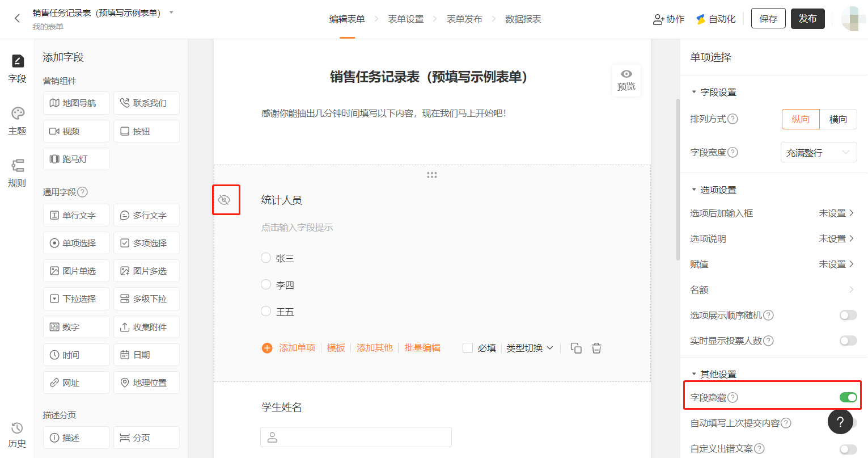Select the 李四 radio option
The height and width of the screenshot is (458, 868).
[x=266, y=285]
